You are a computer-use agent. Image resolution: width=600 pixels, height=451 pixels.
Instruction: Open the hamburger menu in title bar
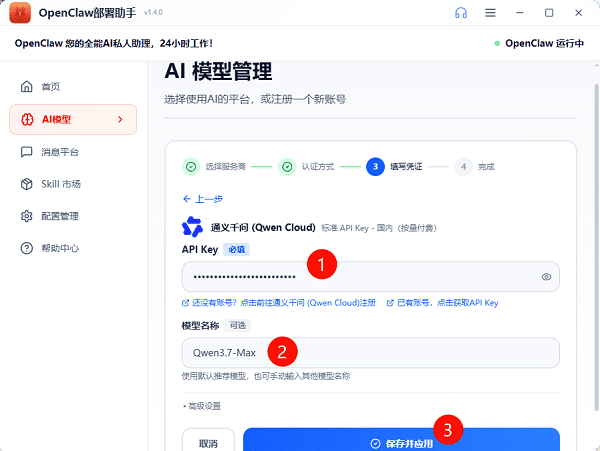(x=490, y=13)
